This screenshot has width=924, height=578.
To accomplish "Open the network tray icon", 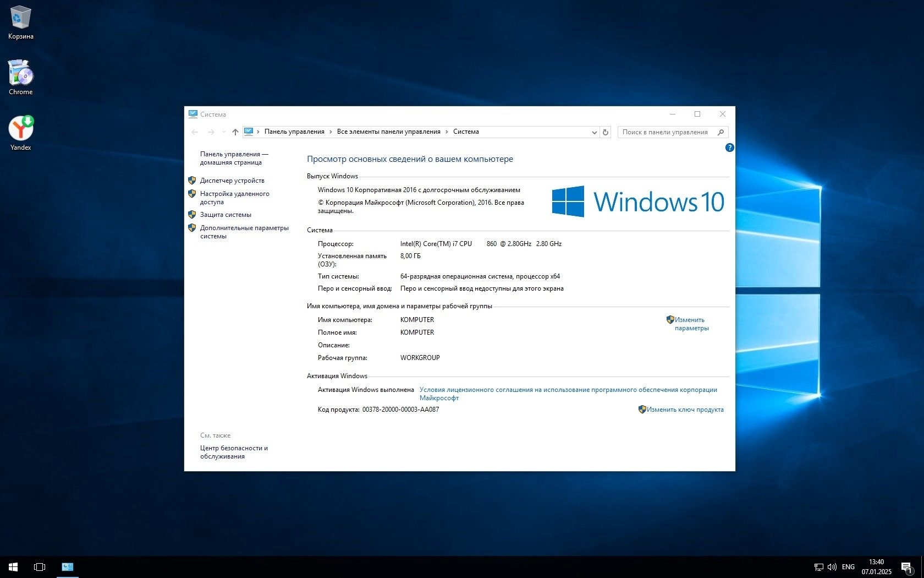I will point(818,567).
